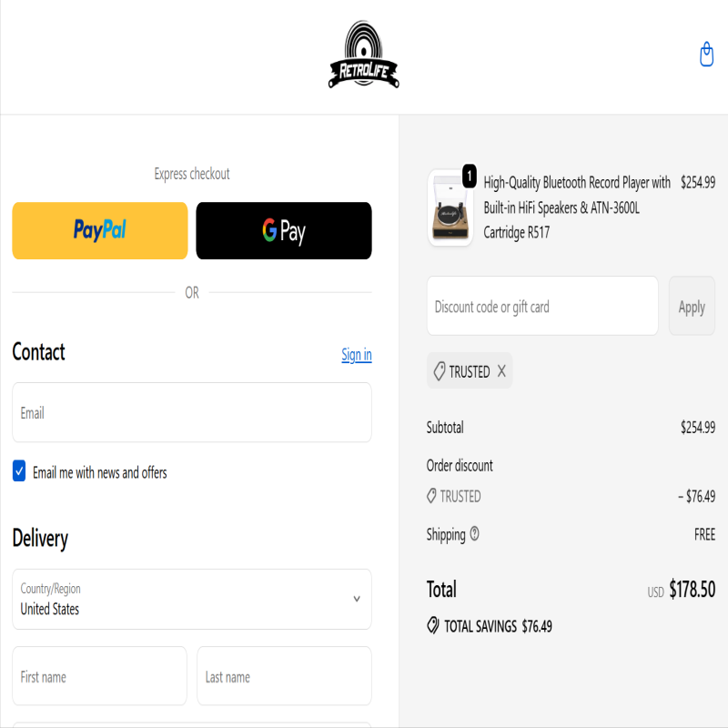Uncheck Email me with news and offers

[x=19, y=471]
